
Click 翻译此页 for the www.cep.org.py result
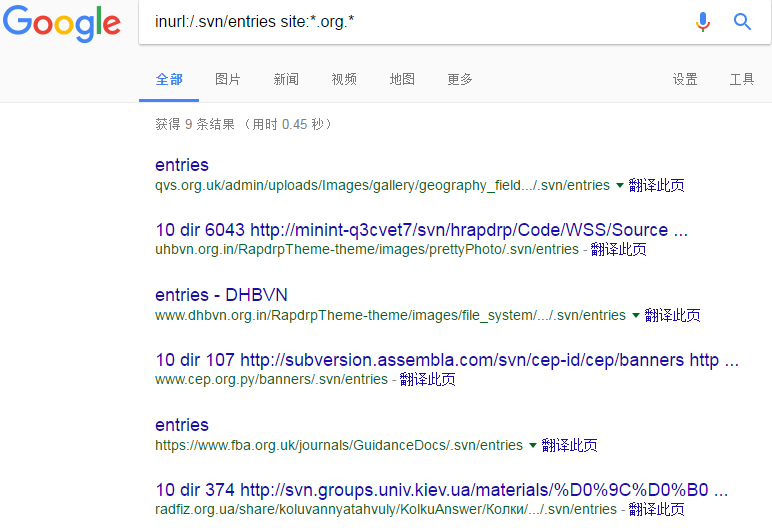pos(428,380)
